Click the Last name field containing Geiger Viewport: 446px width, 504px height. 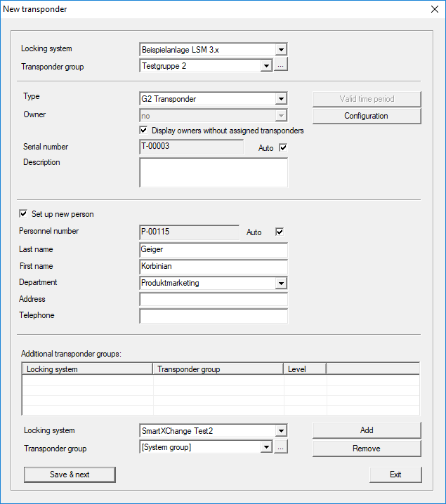(214, 250)
